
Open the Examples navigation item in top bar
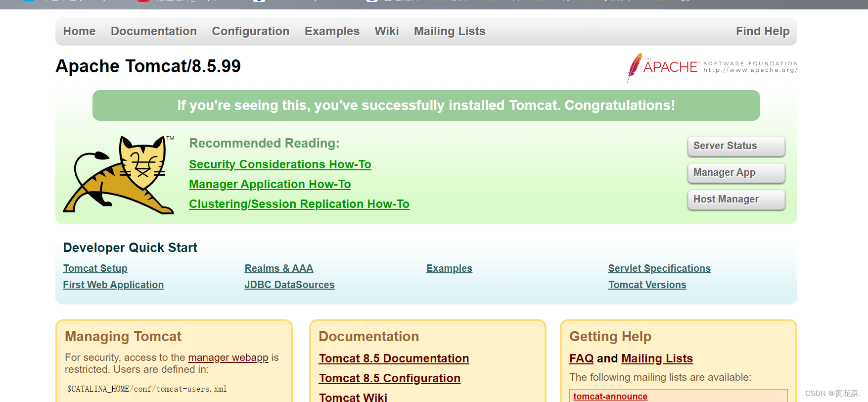pos(332,31)
